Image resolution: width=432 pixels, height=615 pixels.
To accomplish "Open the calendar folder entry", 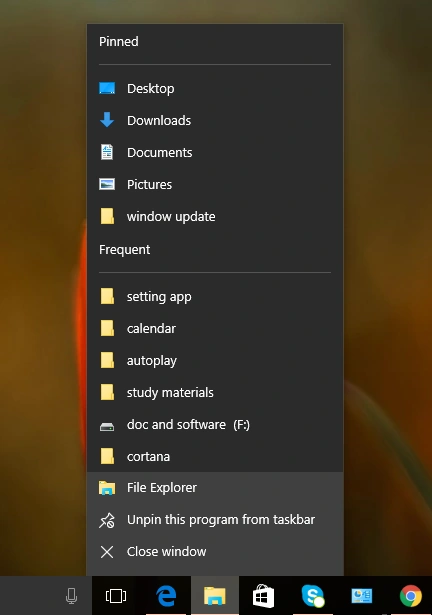I will 215,329.
